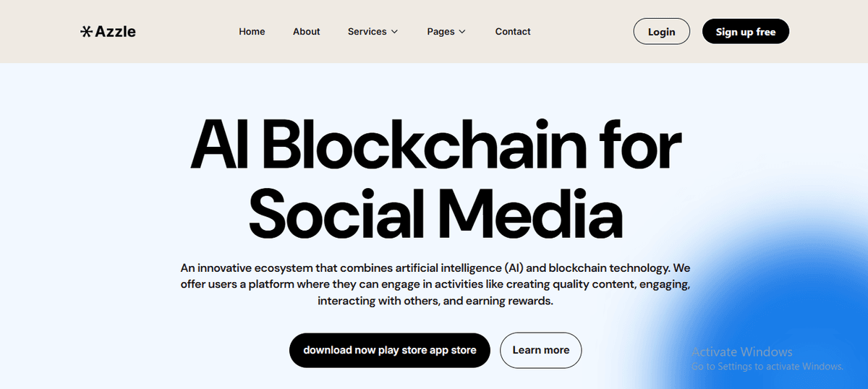
Task: Click the Activate Windows watermark title
Action: (x=741, y=352)
